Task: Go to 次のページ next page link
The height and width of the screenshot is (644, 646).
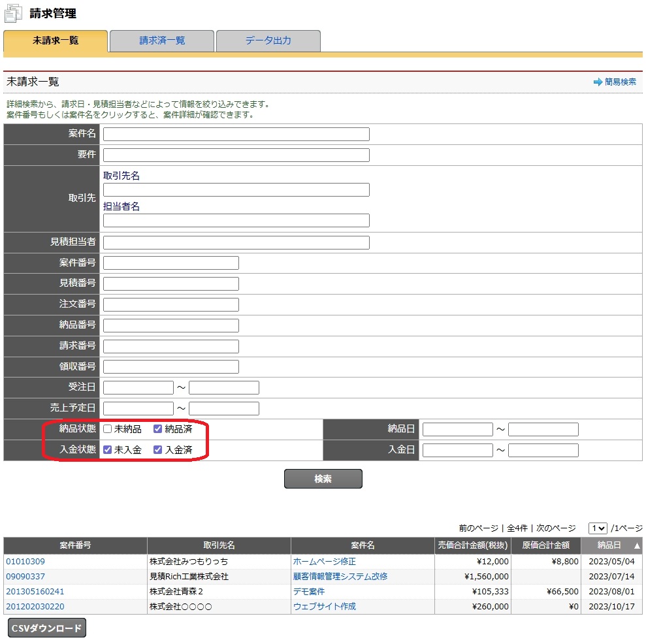Action: 555,528
